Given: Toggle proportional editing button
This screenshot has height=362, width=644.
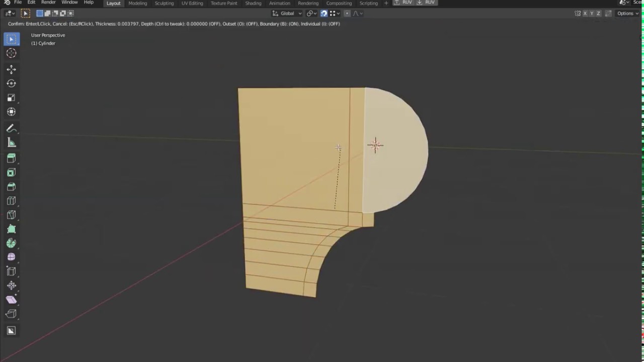Looking at the screenshot, I should [347, 13].
